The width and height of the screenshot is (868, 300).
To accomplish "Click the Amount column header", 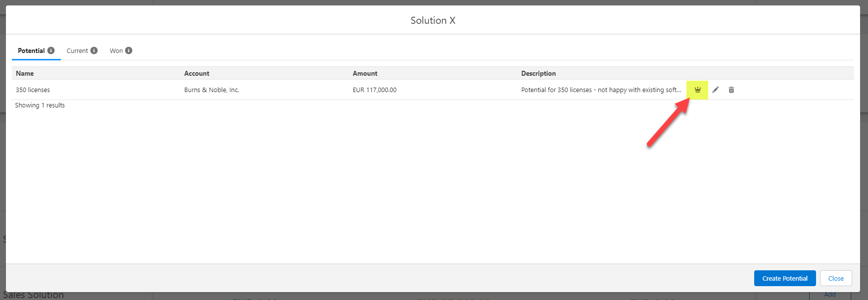I will [x=365, y=73].
